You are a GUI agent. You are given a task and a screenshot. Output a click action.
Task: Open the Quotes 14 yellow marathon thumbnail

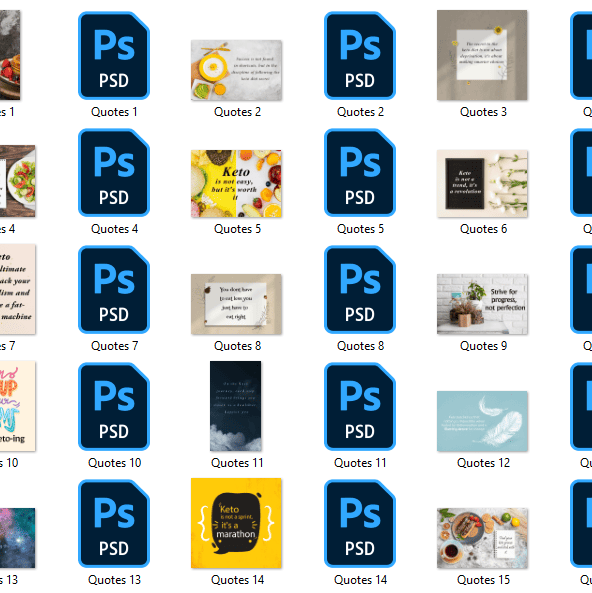(236, 523)
